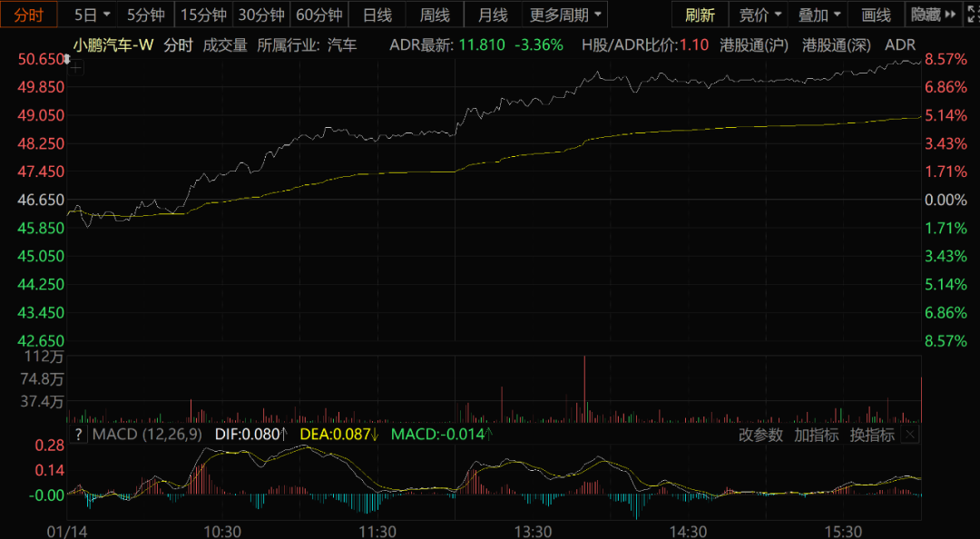Image resolution: width=980 pixels, height=539 pixels.
Task: Click the ADR change -3.36%
Action: [539, 45]
